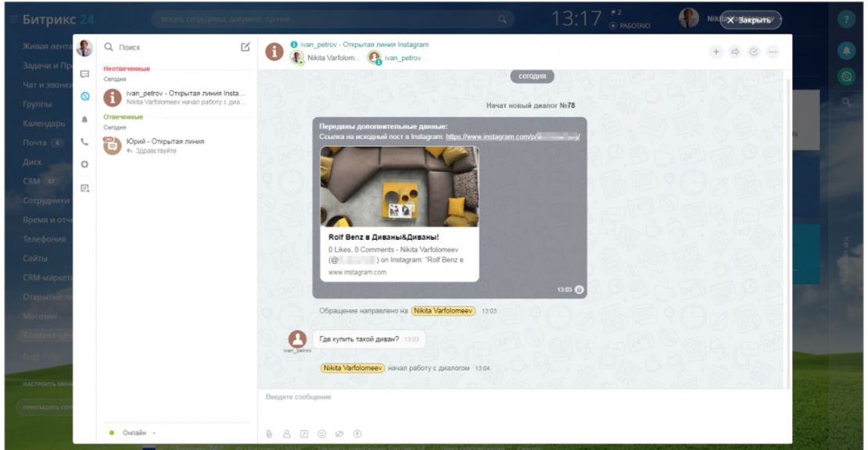The width and height of the screenshot is (868, 450).
Task: Click the last round icon in message toolbar
Action: click(357, 434)
